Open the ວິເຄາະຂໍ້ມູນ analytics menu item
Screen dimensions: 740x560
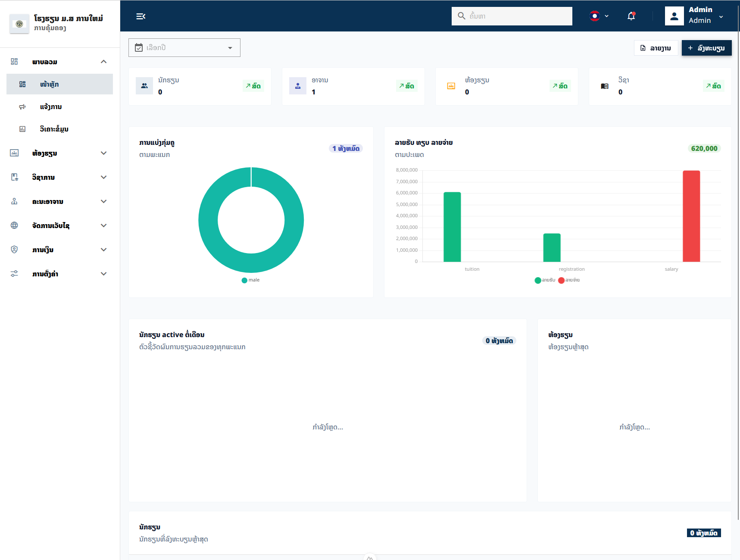tap(59, 129)
